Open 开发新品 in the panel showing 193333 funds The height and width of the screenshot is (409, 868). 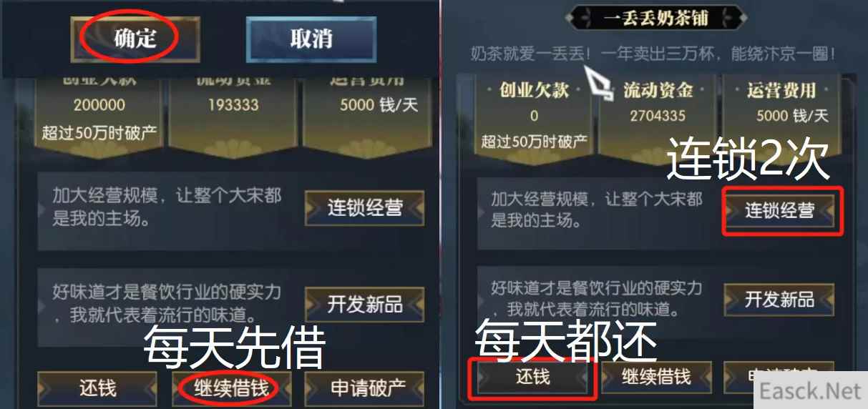point(365,304)
